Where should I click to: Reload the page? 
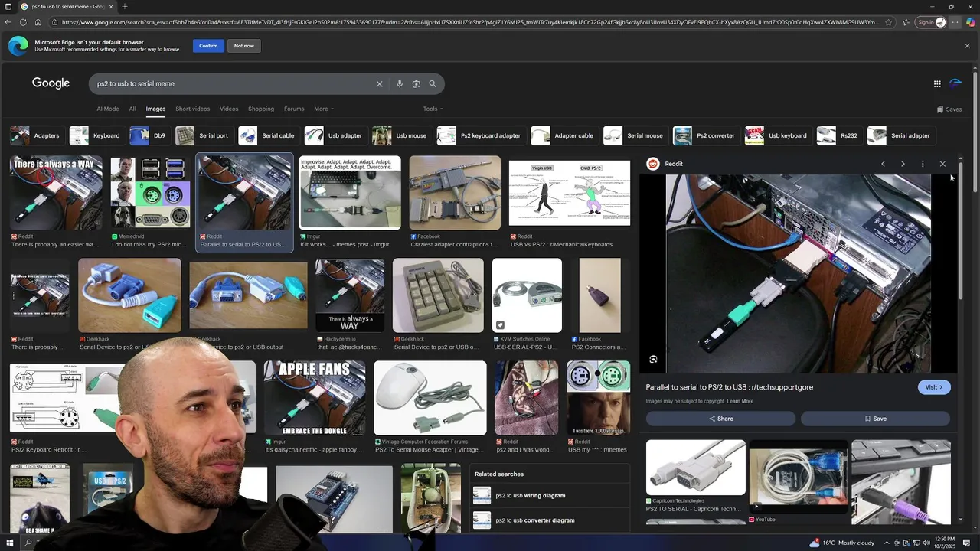(x=23, y=22)
